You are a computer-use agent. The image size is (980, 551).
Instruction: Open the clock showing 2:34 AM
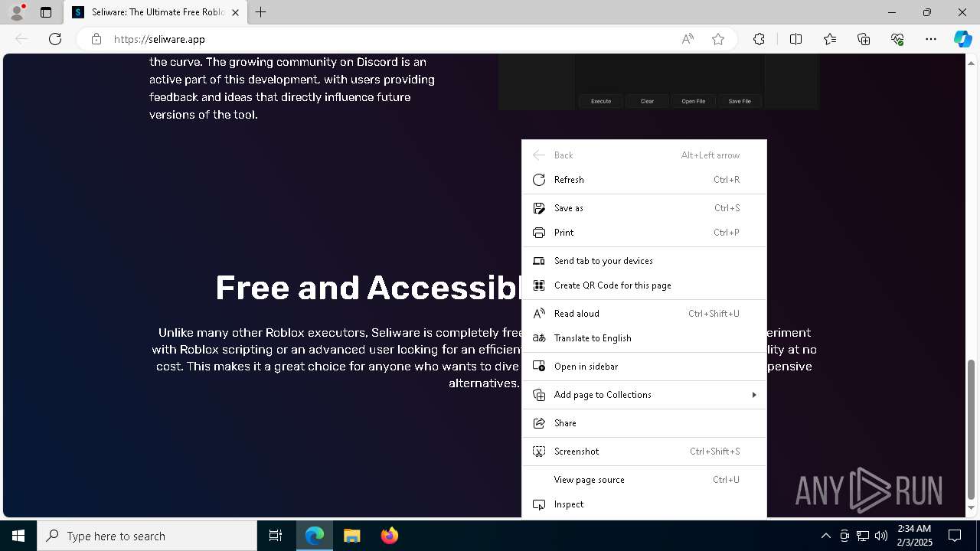pos(914,536)
